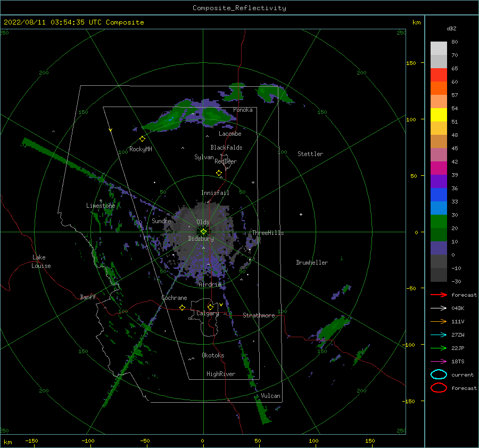Screen dimensions: 479x448
Task: Click the 27ZW legend label
Action: [458, 335]
